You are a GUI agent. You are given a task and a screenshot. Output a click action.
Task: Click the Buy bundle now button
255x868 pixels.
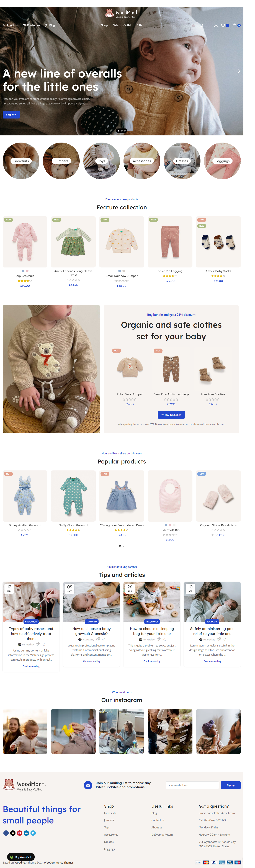click(x=171, y=415)
